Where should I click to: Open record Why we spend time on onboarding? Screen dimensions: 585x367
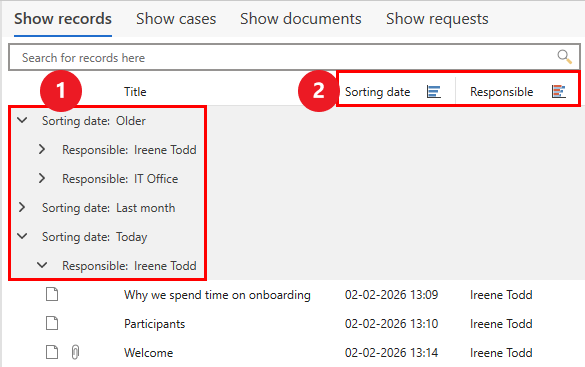pyautogui.click(x=217, y=295)
